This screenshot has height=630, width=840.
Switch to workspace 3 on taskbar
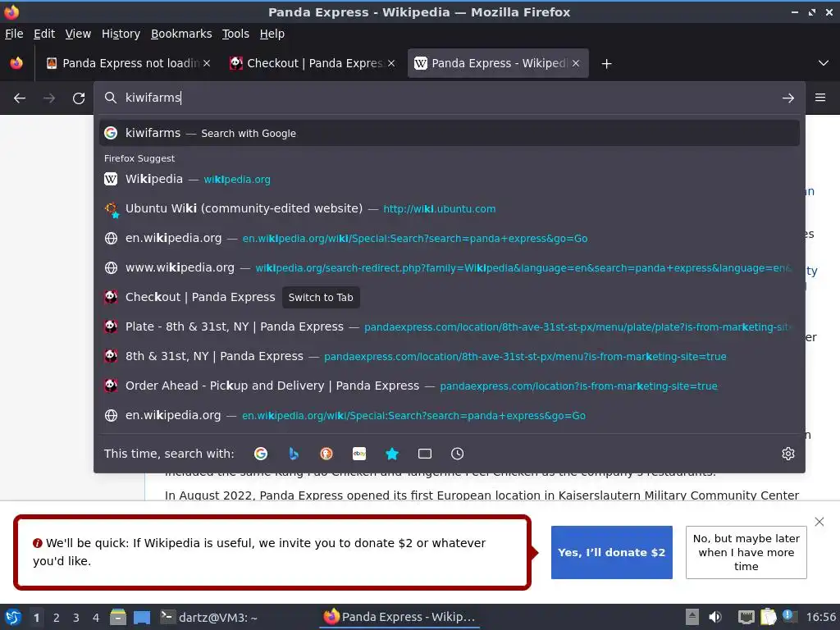[x=76, y=618]
